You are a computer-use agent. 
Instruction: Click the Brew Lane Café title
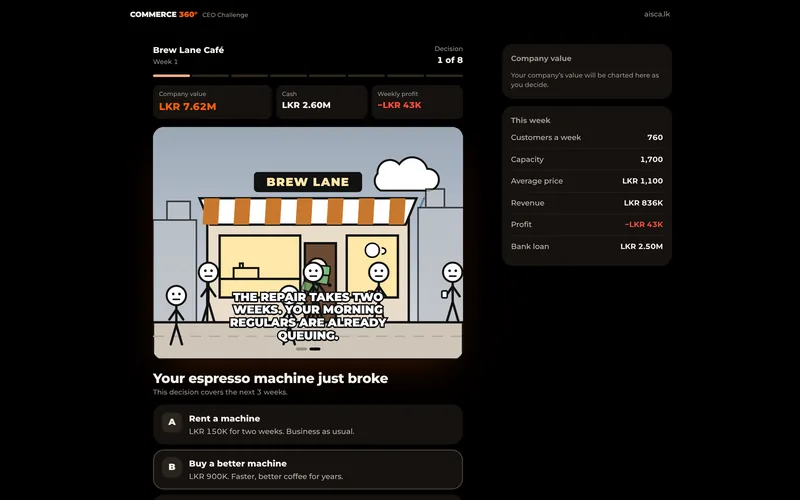tap(188, 49)
